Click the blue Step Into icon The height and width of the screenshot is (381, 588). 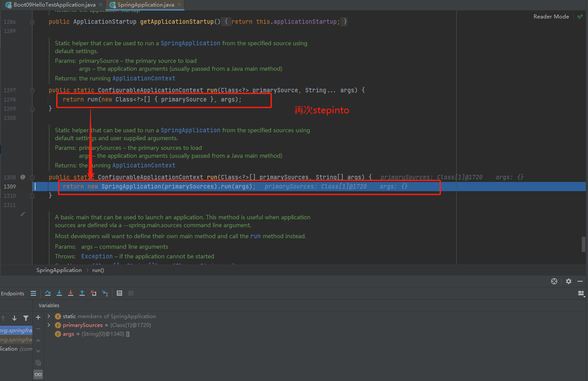pos(59,293)
